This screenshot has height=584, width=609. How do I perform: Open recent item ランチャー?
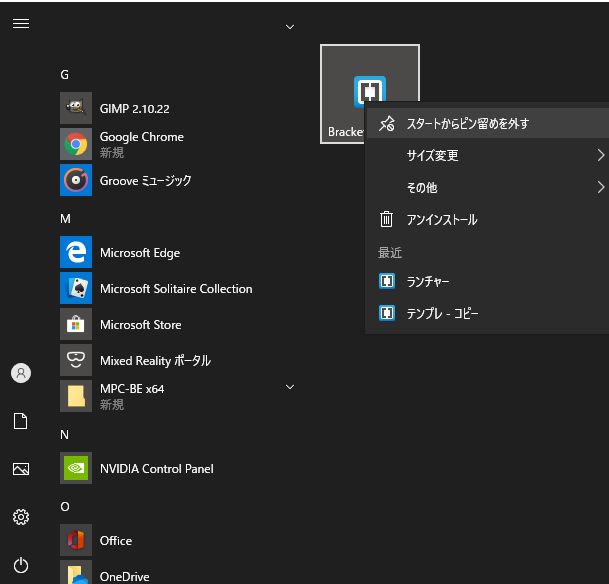point(488,281)
